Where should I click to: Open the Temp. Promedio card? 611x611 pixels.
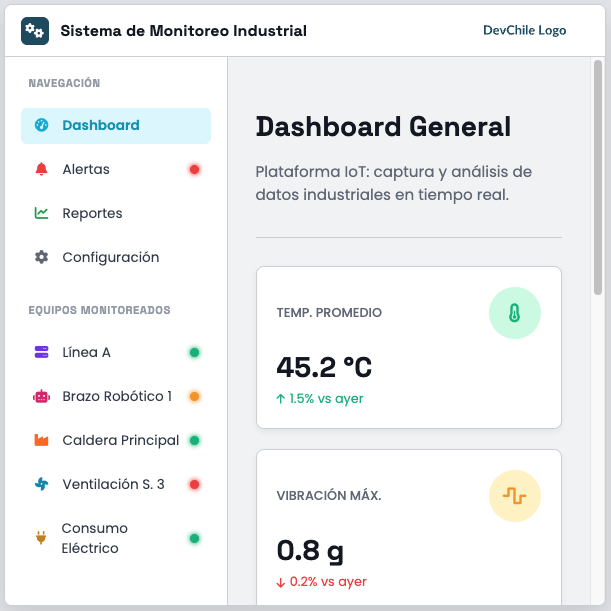pyautogui.click(x=408, y=347)
